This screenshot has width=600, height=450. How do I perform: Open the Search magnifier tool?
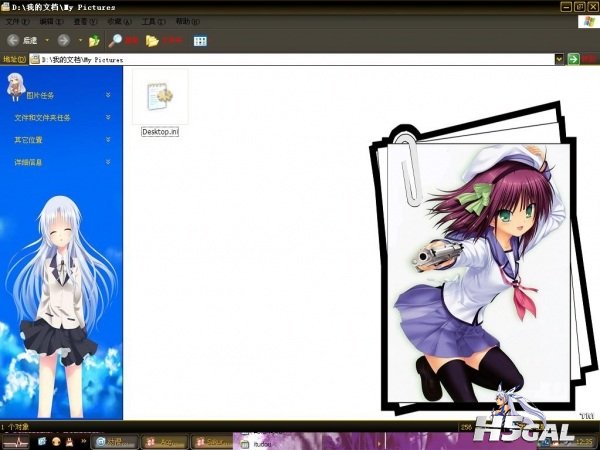pyautogui.click(x=116, y=40)
